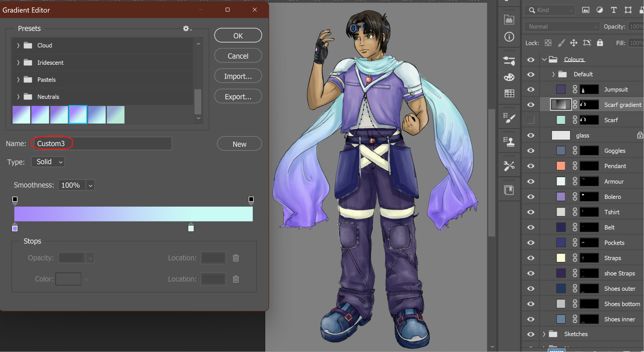The width and height of the screenshot is (644, 352).
Task: Select Scarf gradient layer mask thumbnail
Action: (x=589, y=105)
